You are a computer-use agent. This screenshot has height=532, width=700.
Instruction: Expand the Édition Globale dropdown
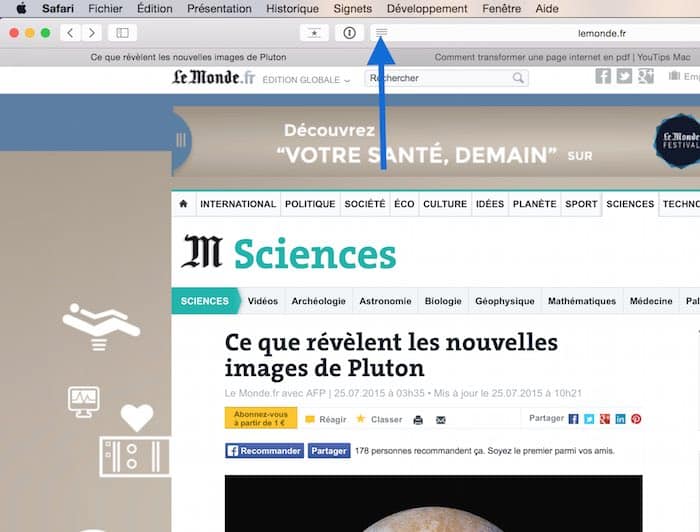pyautogui.click(x=306, y=80)
